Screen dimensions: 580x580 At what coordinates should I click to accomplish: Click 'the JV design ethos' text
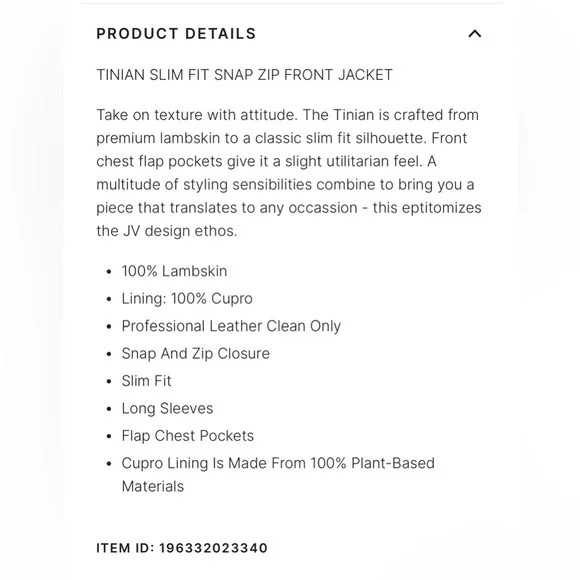(166, 231)
